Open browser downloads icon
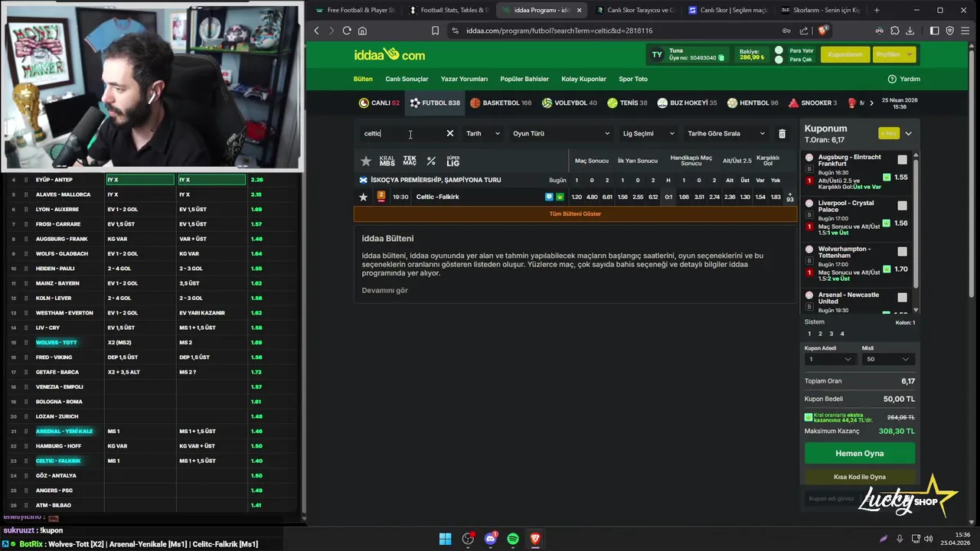 point(910,31)
